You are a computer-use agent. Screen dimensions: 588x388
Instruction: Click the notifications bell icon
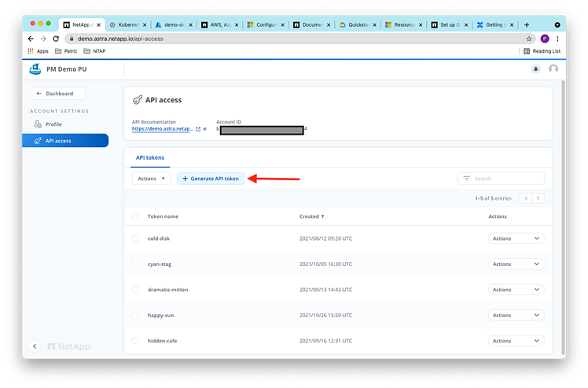(536, 69)
